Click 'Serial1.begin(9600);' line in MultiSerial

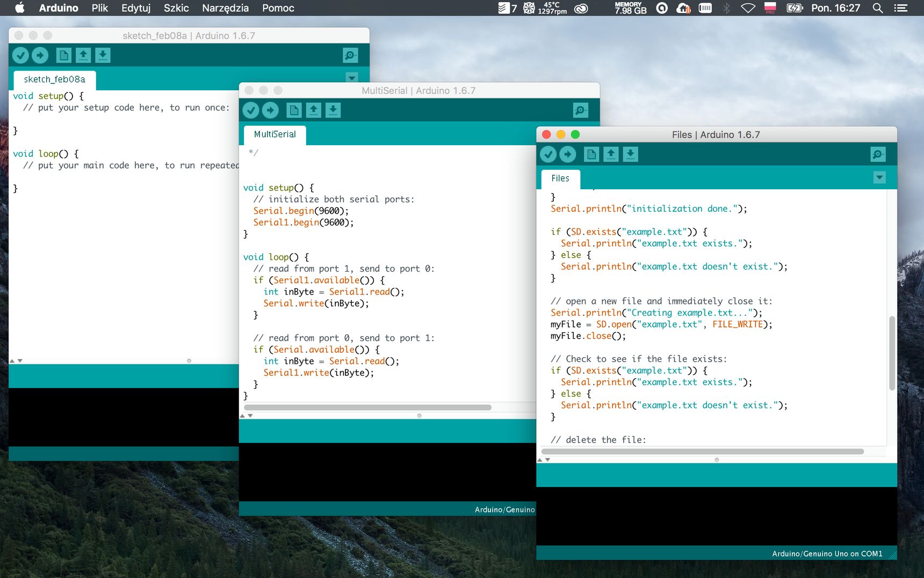(304, 223)
